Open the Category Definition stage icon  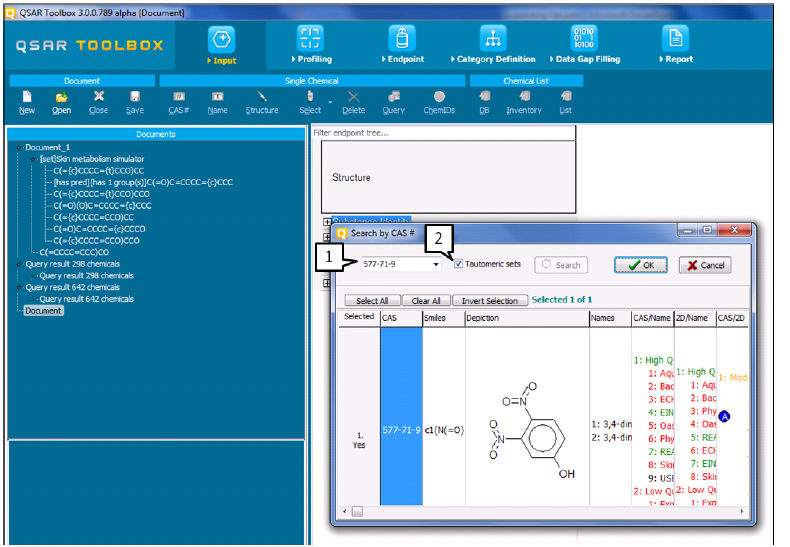coord(493,38)
